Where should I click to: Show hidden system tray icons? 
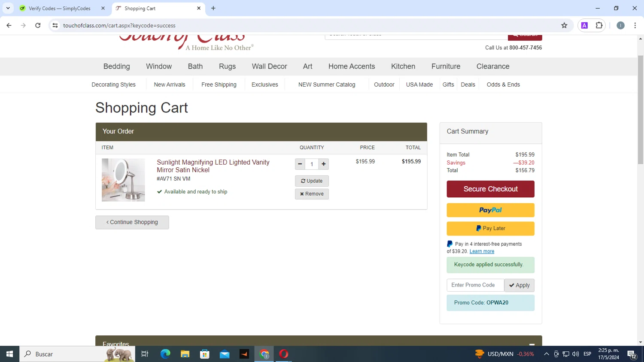tap(546, 354)
